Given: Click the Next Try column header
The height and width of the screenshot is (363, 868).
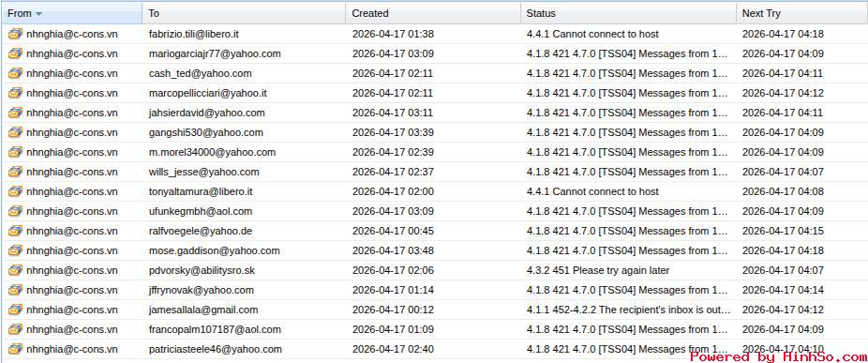Looking at the screenshot, I should 801,13.
